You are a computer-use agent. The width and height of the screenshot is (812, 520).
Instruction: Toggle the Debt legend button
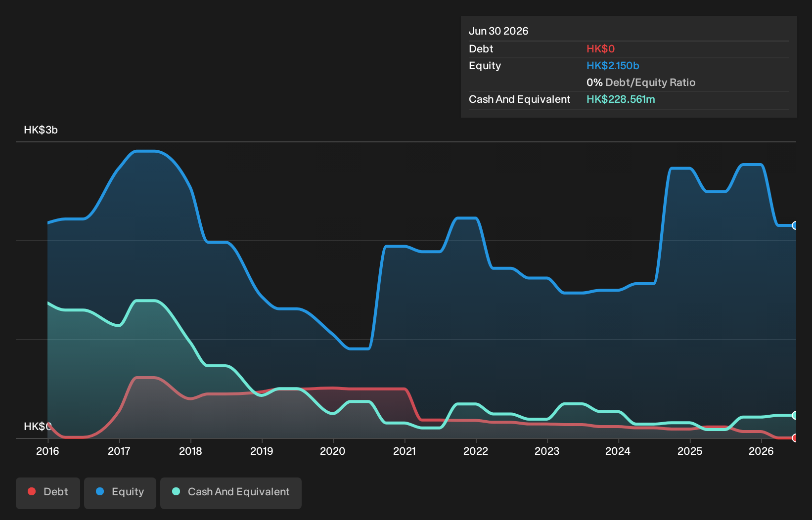point(48,493)
